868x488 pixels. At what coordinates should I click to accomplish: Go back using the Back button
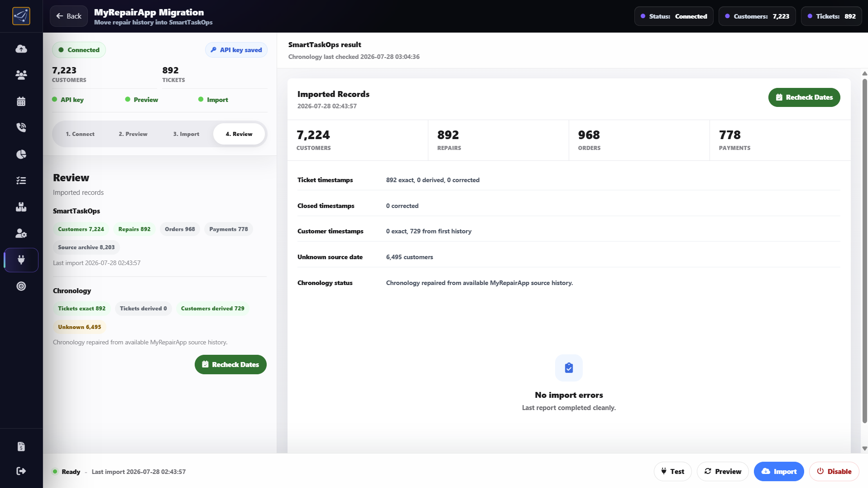pos(69,16)
